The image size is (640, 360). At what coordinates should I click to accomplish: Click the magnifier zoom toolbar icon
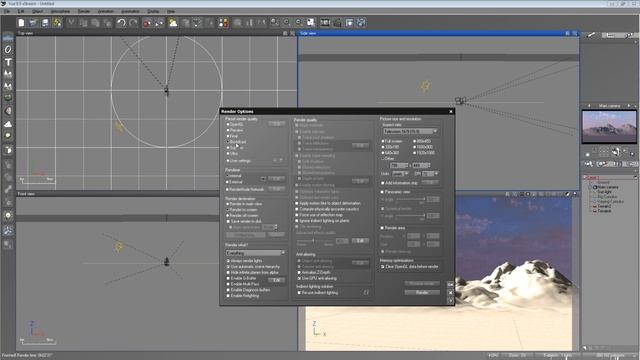pyautogui.click(x=274, y=22)
